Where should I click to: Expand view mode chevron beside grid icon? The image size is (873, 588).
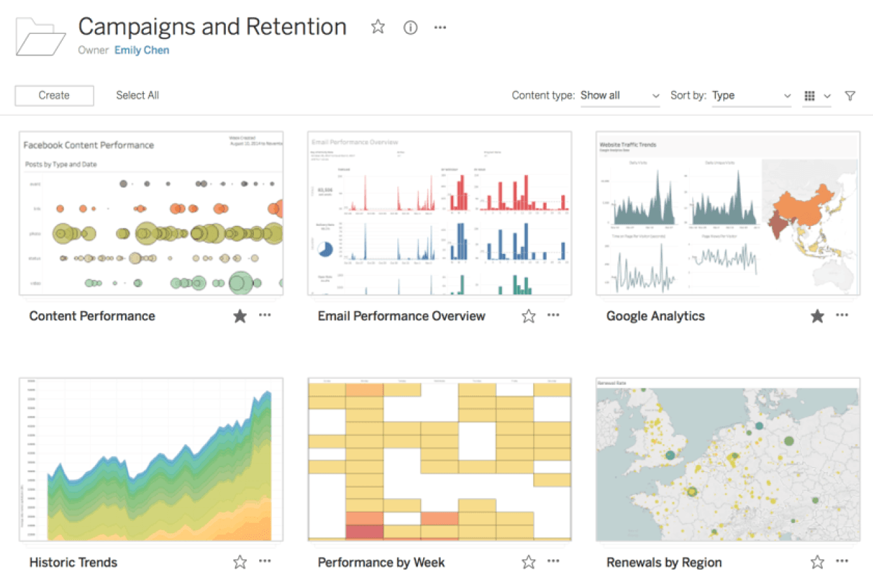pyautogui.click(x=827, y=96)
